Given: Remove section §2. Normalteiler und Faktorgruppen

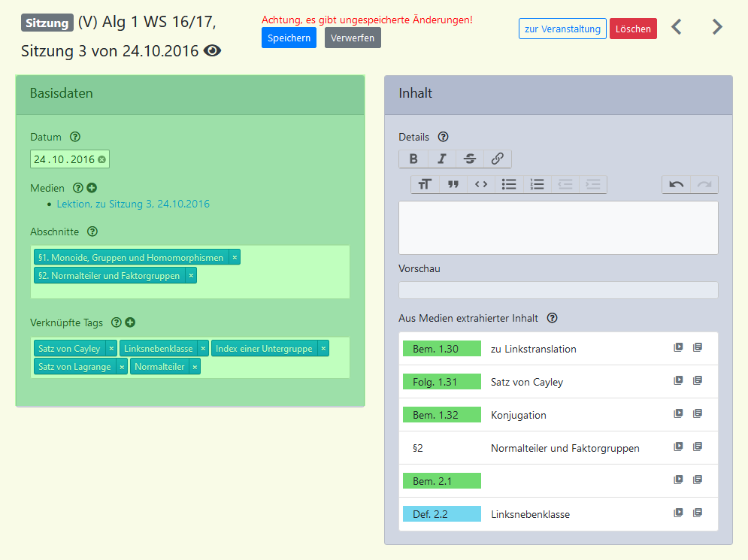Looking at the screenshot, I should click(191, 276).
